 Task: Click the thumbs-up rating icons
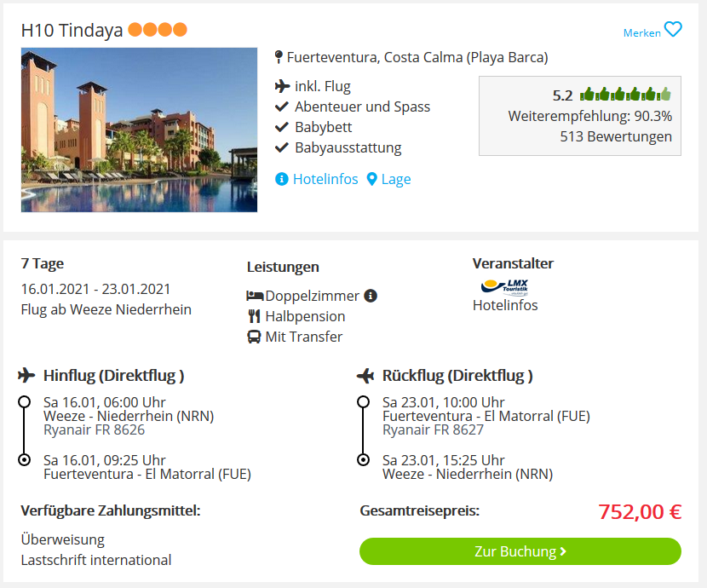(x=625, y=95)
